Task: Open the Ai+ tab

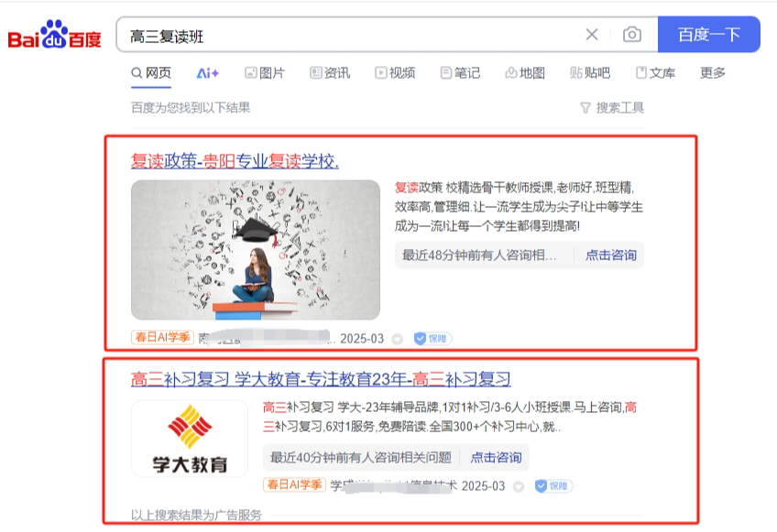Action: [208, 73]
